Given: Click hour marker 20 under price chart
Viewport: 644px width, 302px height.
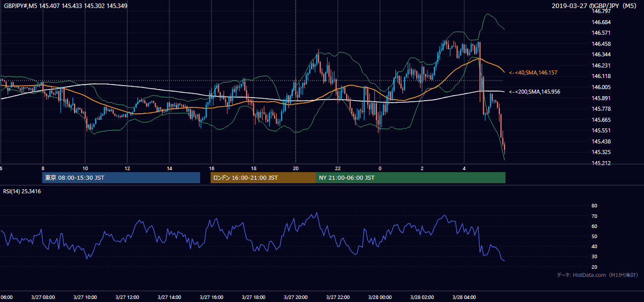Looking at the screenshot, I should pyautogui.click(x=296, y=168).
